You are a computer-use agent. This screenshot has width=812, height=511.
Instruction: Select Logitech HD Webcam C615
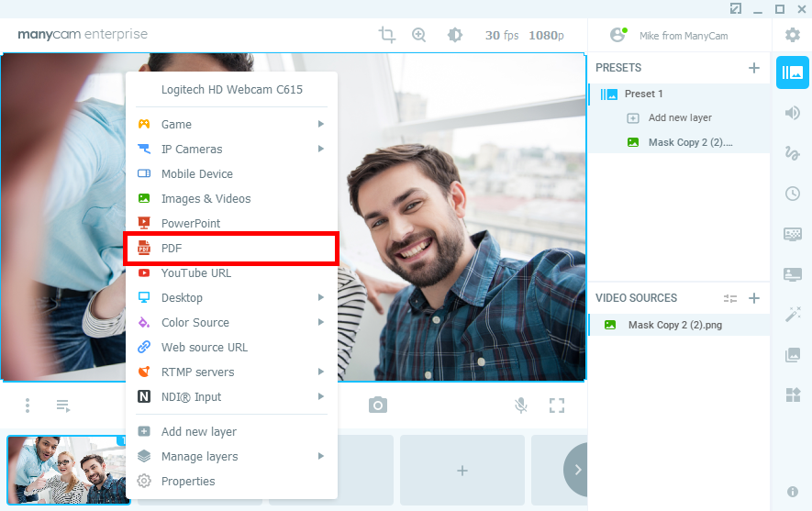[x=231, y=90]
